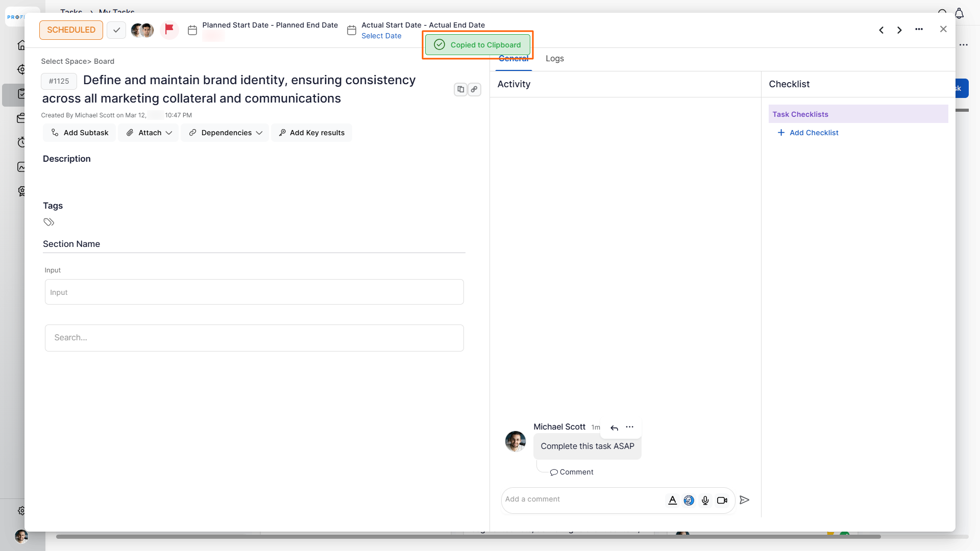The width and height of the screenshot is (980, 551).
Task: Switch to the Logs tab
Action: (554, 59)
